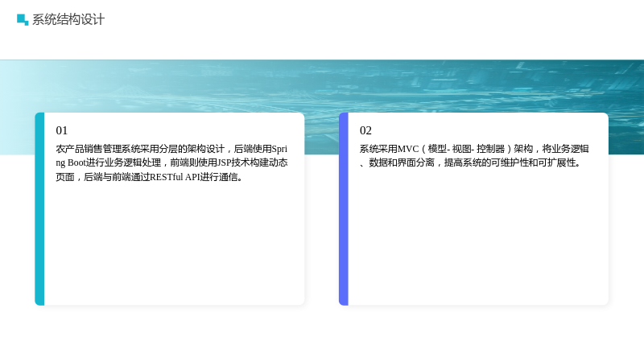Click the number 01 heading

(x=62, y=130)
